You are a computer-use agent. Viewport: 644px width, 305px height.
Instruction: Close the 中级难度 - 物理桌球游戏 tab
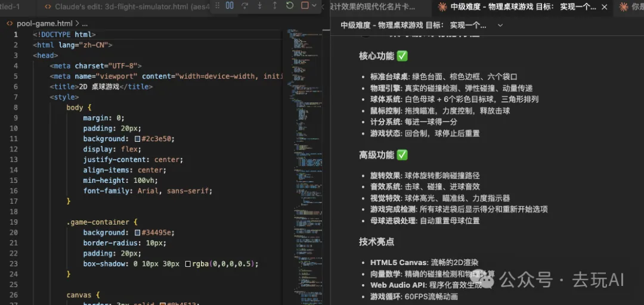click(604, 7)
